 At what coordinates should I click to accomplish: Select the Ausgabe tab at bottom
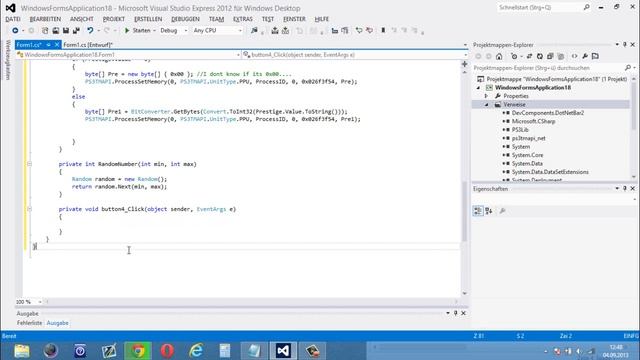[x=58, y=323]
